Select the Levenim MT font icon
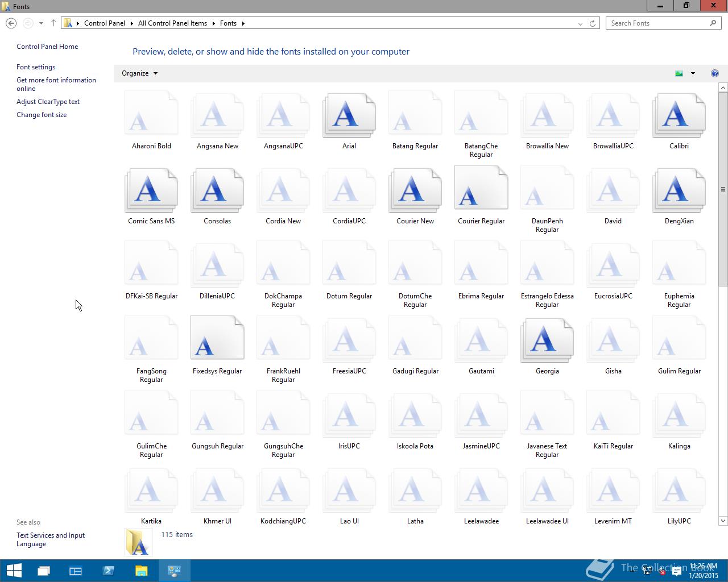728x582 pixels. click(613, 490)
